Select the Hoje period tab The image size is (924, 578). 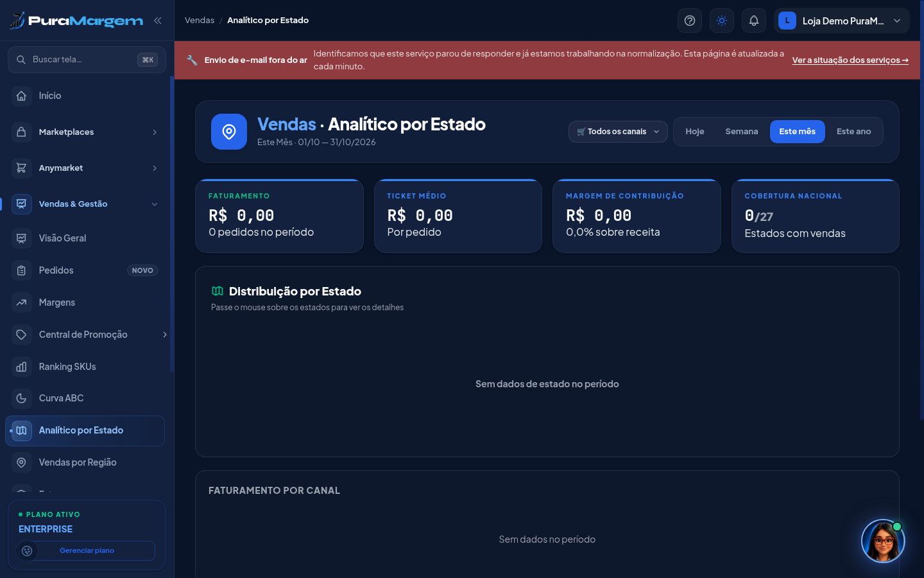click(x=694, y=132)
